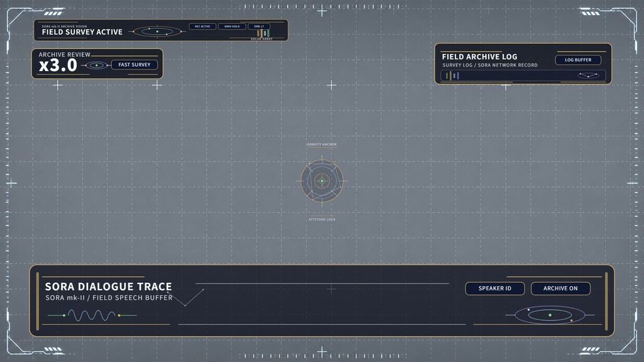
Task: Click the speech waveform icon in dialogue panel
Action: point(92,315)
